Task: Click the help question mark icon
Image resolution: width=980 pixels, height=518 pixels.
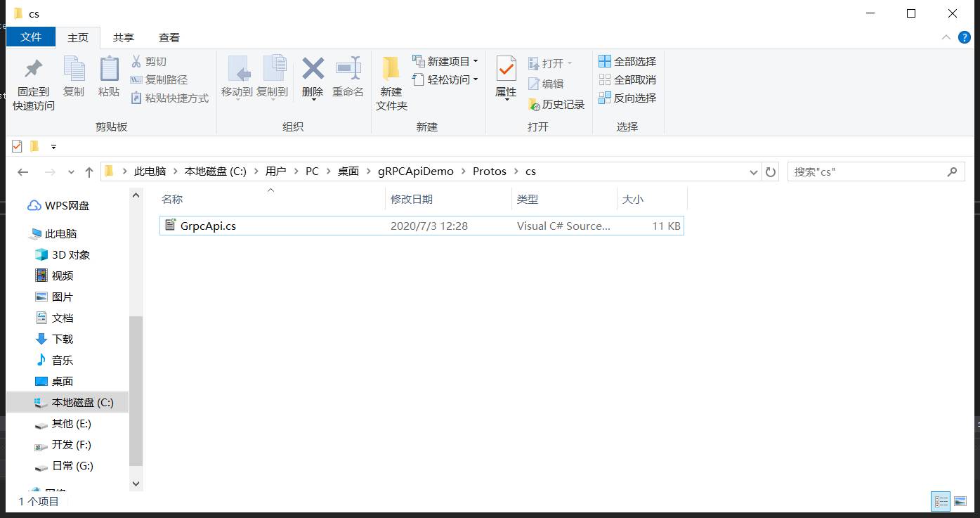Action: (965, 37)
